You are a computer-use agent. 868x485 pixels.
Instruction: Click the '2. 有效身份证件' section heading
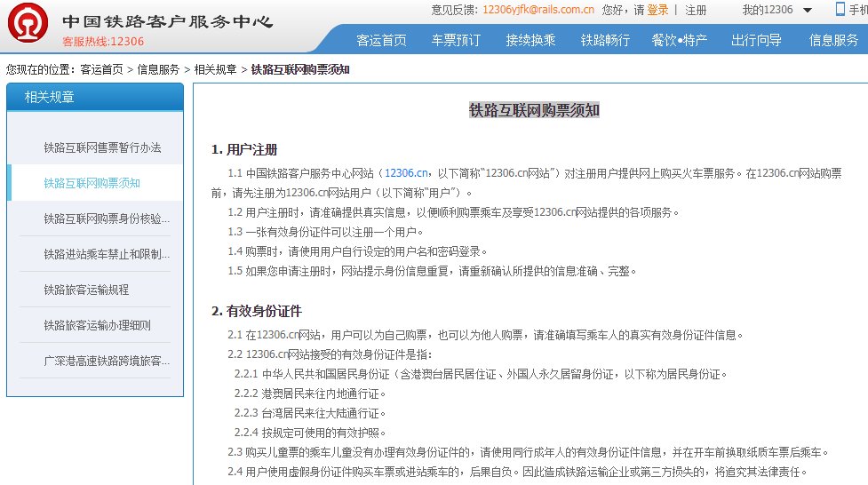(256, 311)
